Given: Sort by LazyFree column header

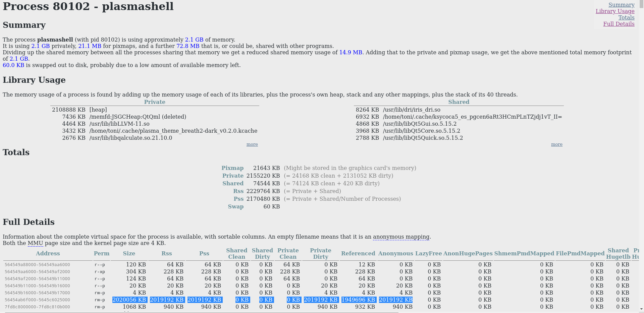Looking at the screenshot, I should click(x=428, y=253).
